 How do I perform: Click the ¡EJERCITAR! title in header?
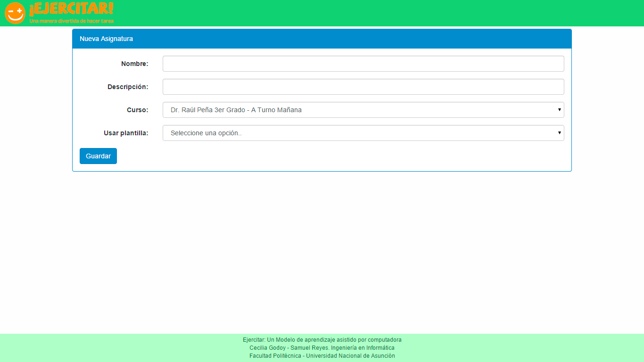point(71,9)
